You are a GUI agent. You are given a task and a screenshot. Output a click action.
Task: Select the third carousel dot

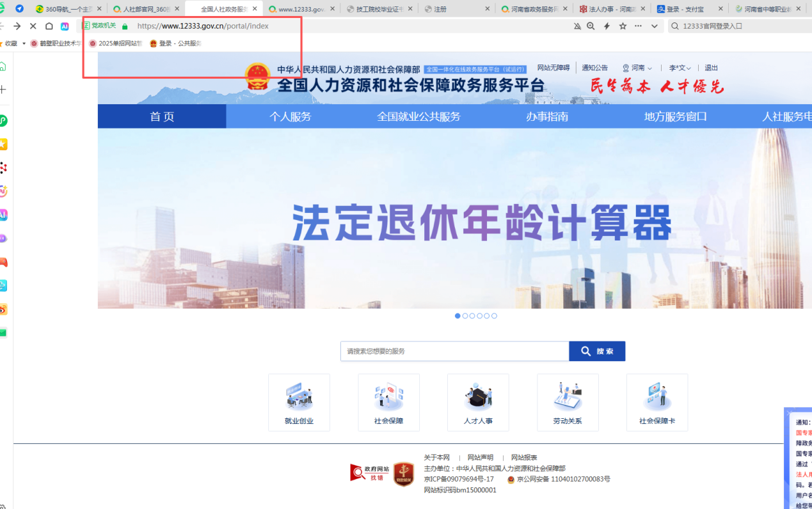coord(472,316)
